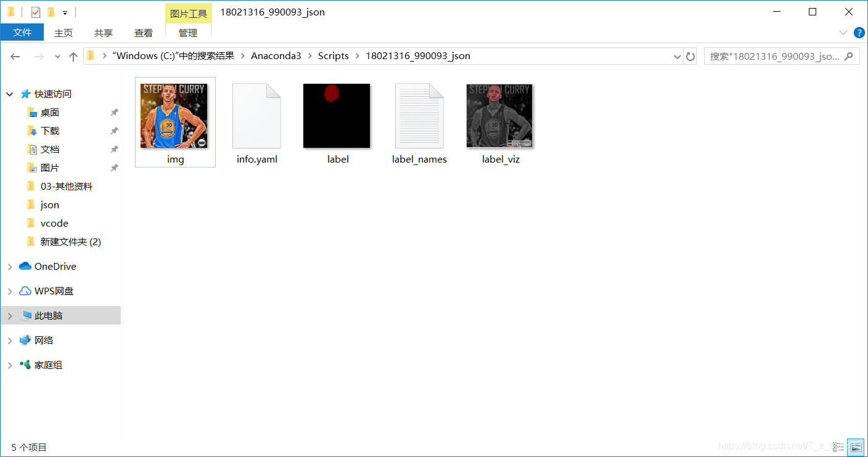868x457 pixels.
Task: Expand the chevron after Scripts breadcrumb
Action: [x=357, y=56]
